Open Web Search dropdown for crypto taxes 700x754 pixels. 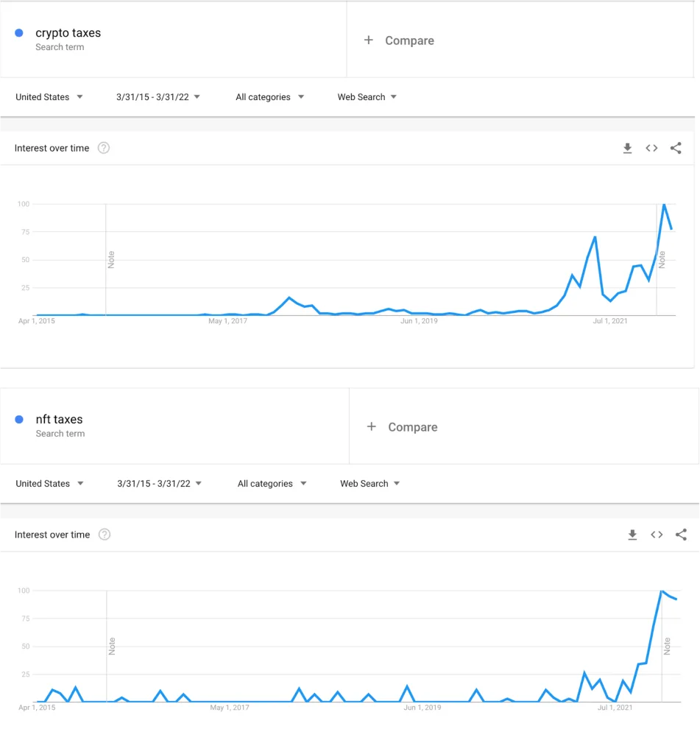(x=367, y=97)
